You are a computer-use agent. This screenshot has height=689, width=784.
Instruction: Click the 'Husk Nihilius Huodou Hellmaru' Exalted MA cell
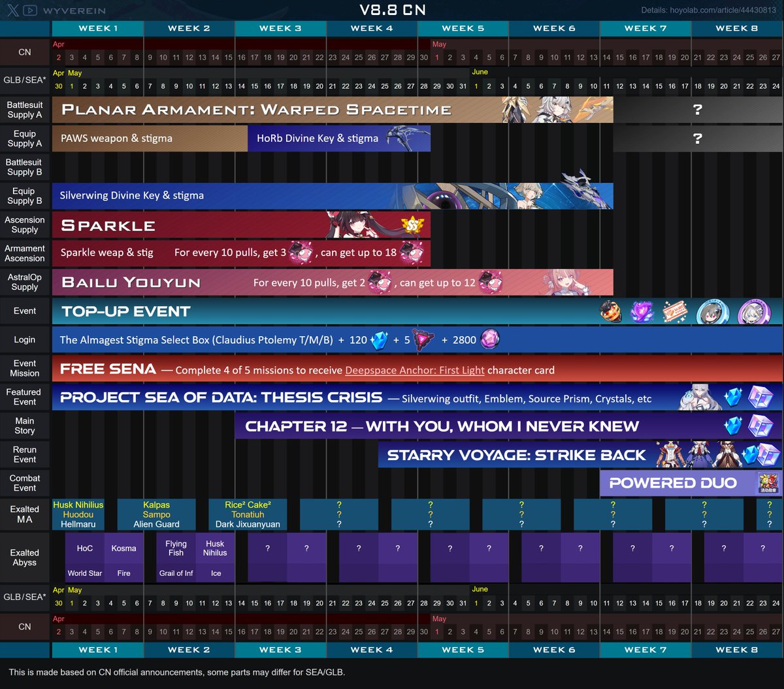click(x=78, y=514)
